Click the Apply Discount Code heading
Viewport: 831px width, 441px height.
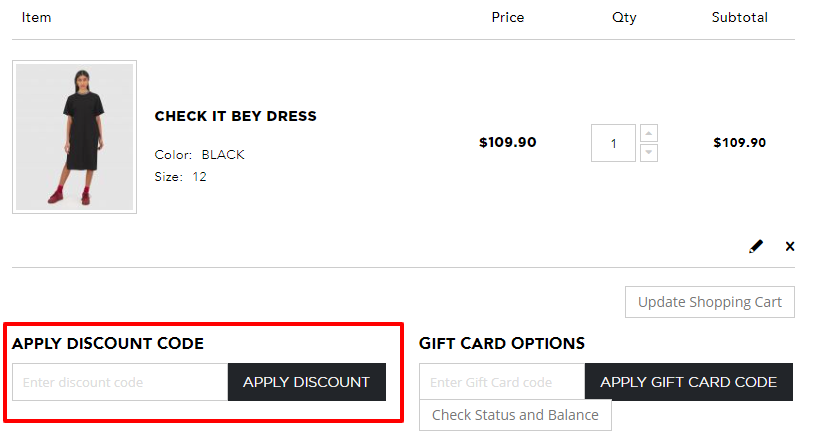point(108,344)
